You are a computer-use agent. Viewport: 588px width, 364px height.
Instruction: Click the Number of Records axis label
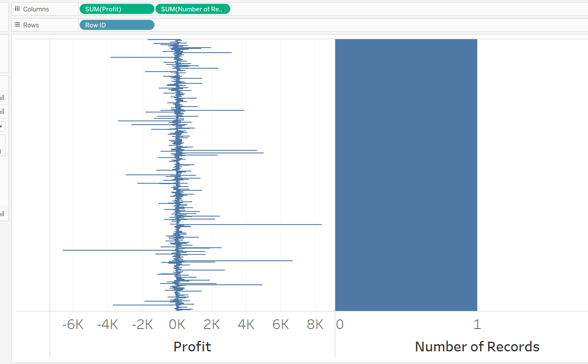[x=477, y=346]
